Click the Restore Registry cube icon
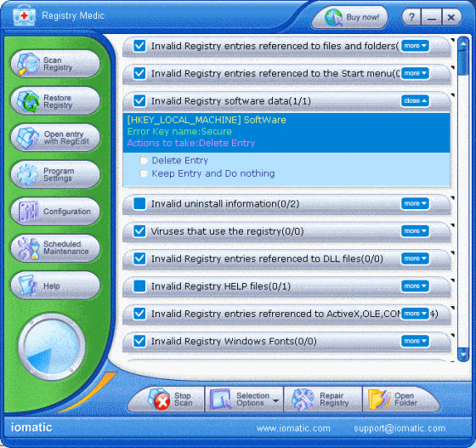This screenshot has height=448, width=476. (x=28, y=101)
